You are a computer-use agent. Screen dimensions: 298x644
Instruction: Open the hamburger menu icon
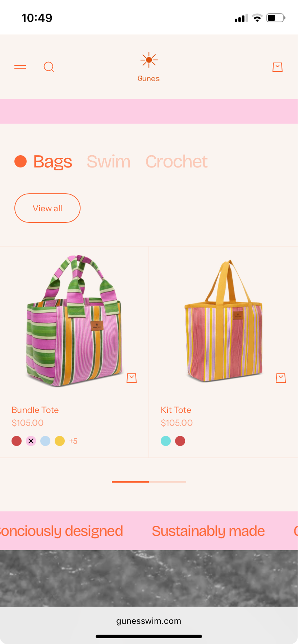click(20, 67)
